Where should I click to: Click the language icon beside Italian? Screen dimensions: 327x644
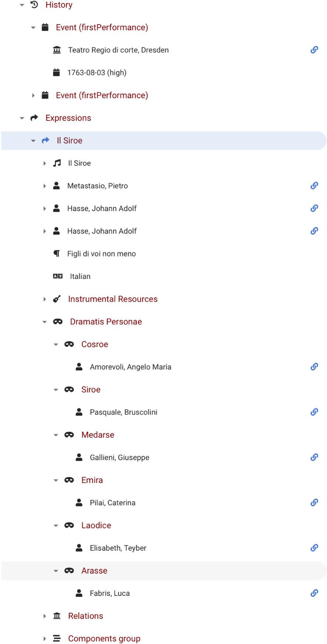click(x=58, y=276)
